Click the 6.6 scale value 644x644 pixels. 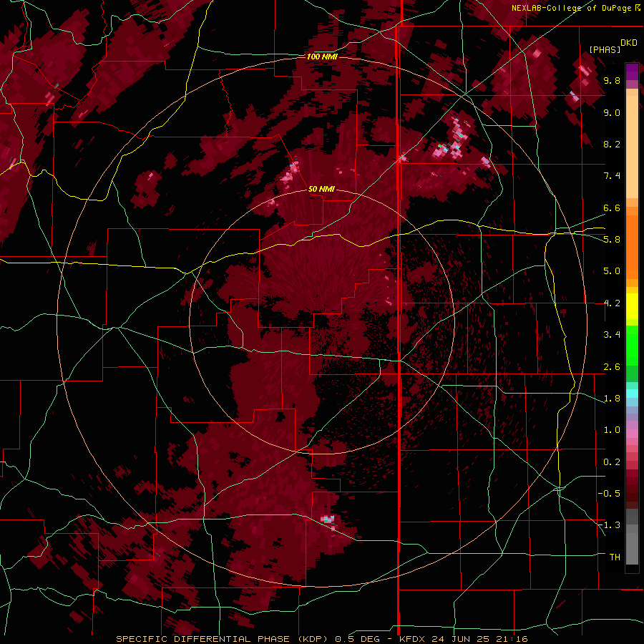coord(612,208)
